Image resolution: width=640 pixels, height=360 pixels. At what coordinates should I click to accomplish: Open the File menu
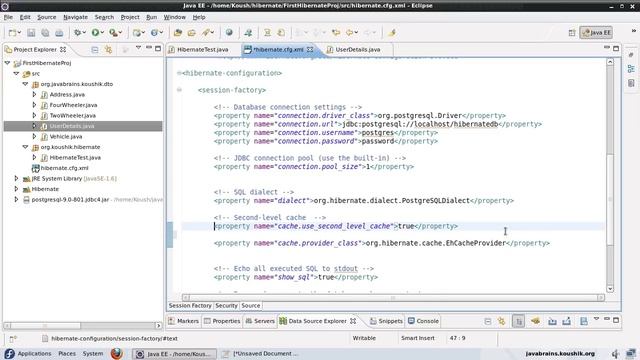pyautogui.click(x=8, y=17)
